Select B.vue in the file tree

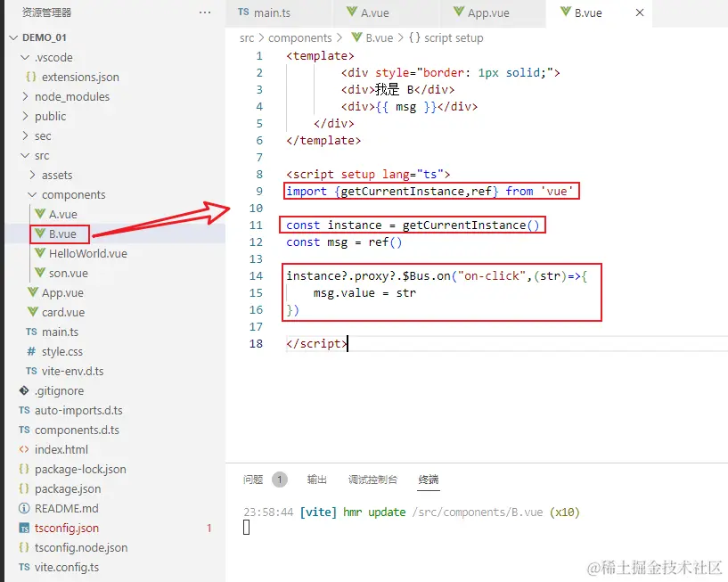point(62,234)
